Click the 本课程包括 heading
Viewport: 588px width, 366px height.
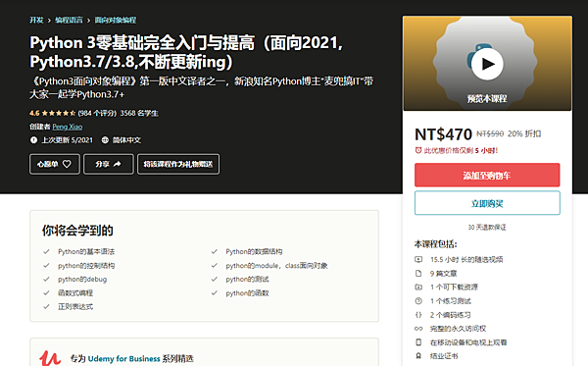[x=436, y=244]
